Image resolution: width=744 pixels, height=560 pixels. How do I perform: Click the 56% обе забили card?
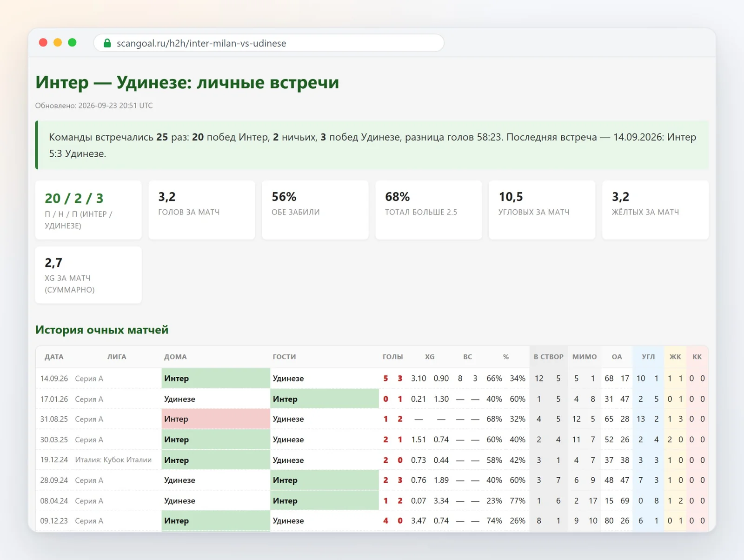[315, 210]
